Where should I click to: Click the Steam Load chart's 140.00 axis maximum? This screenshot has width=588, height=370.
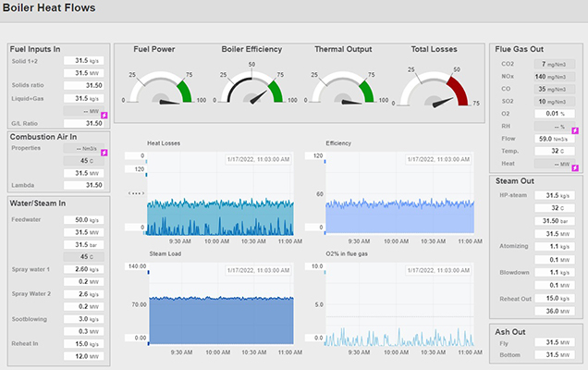pos(136,266)
